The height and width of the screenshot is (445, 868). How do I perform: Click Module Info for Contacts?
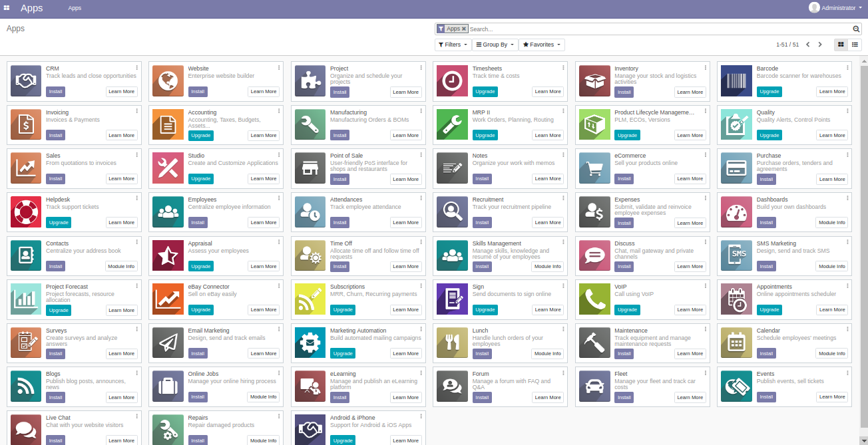[121, 266]
